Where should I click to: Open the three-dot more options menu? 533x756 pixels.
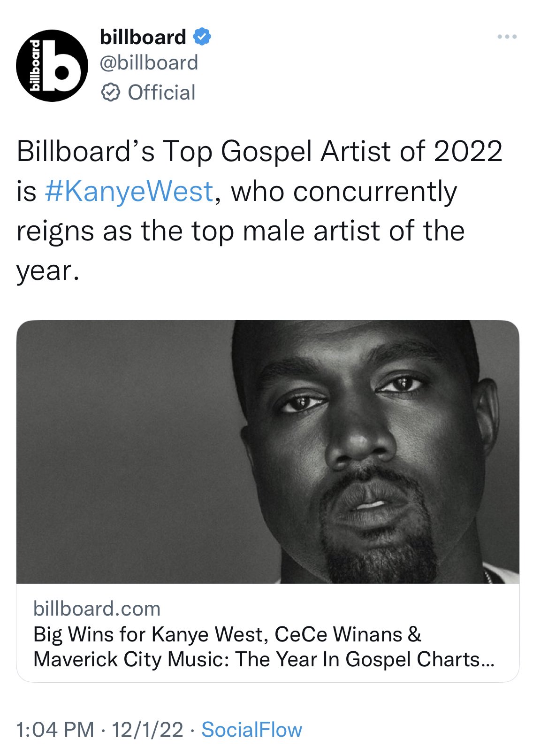click(x=507, y=37)
